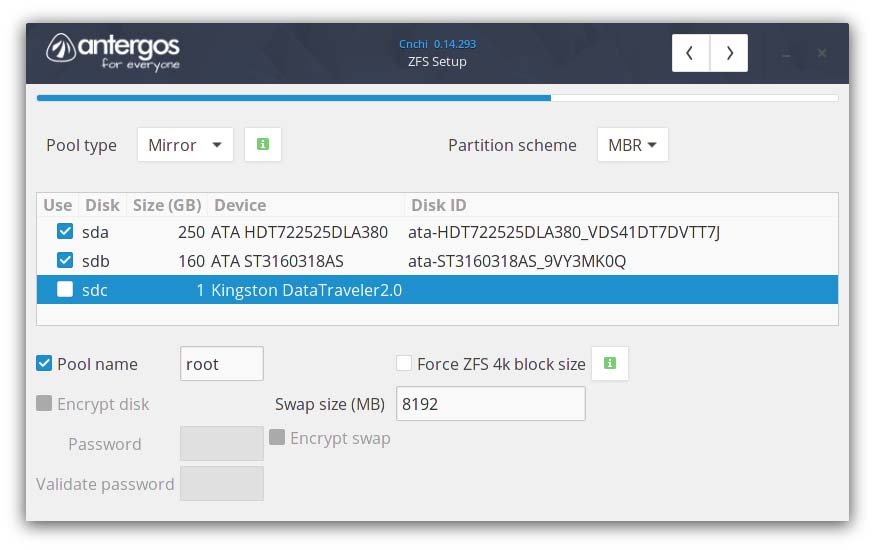Viewport: 875px width, 550px height.
Task: Sort by the Size (GB) column header
Action: pyautogui.click(x=167, y=205)
